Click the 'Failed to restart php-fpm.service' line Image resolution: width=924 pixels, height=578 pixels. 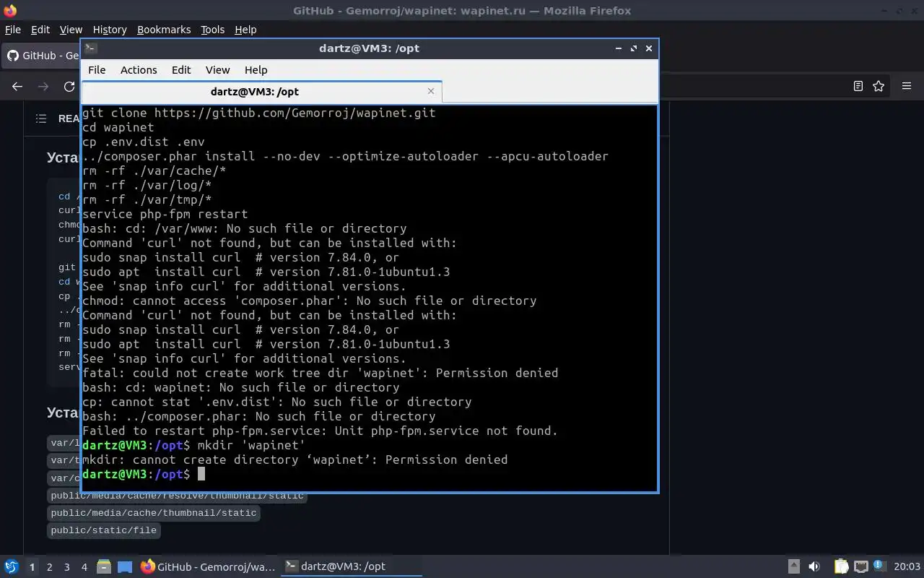tap(321, 431)
